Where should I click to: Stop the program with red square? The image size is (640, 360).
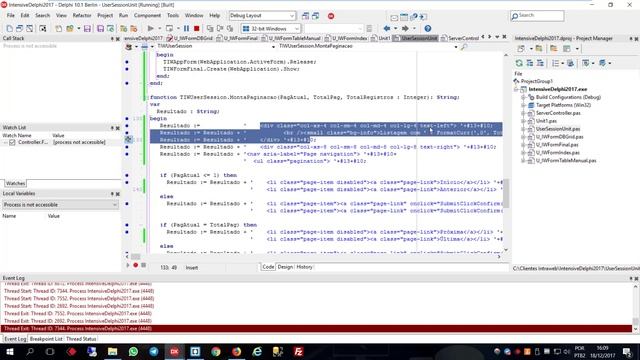click(x=196, y=29)
